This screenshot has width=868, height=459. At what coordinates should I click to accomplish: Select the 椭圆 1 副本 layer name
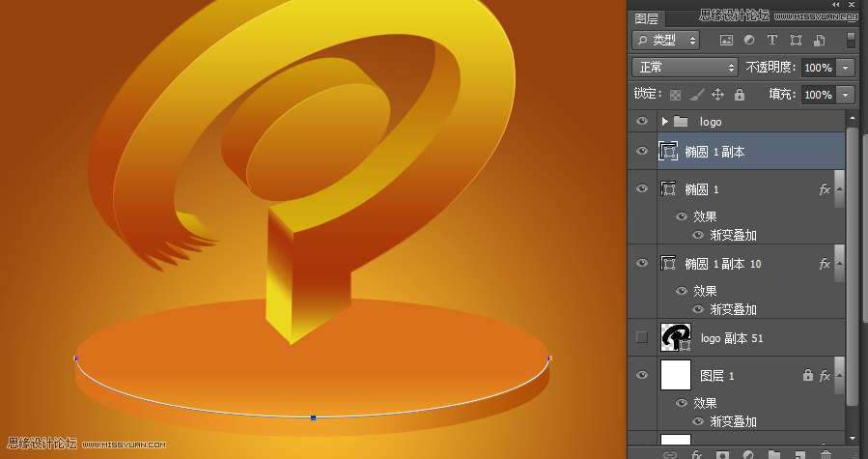pos(714,152)
